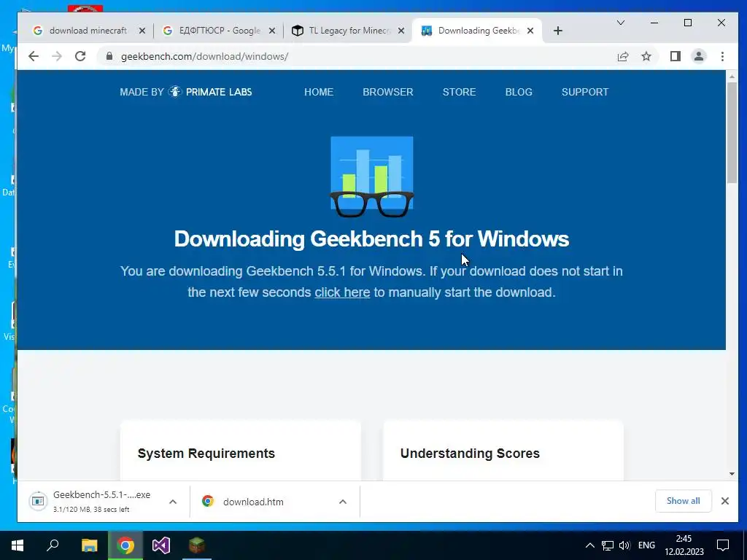Open the Chrome profile avatar
Viewport: 747px width, 560px height.
[698, 56]
